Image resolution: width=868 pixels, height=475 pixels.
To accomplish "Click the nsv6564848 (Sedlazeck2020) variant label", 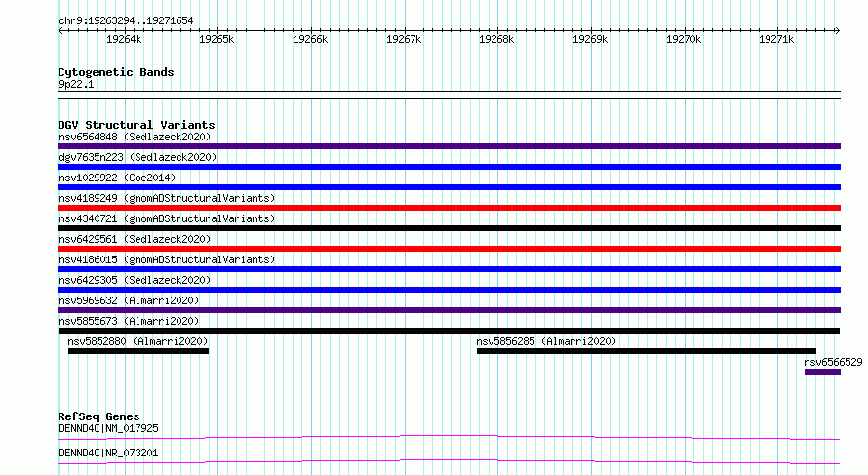I will [x=135, y=137].
